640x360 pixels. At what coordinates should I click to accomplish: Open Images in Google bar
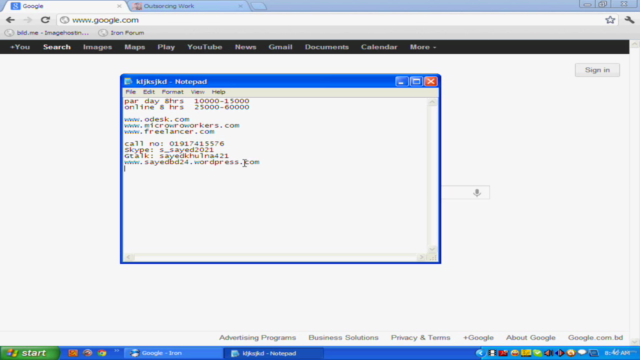(98, 47)
